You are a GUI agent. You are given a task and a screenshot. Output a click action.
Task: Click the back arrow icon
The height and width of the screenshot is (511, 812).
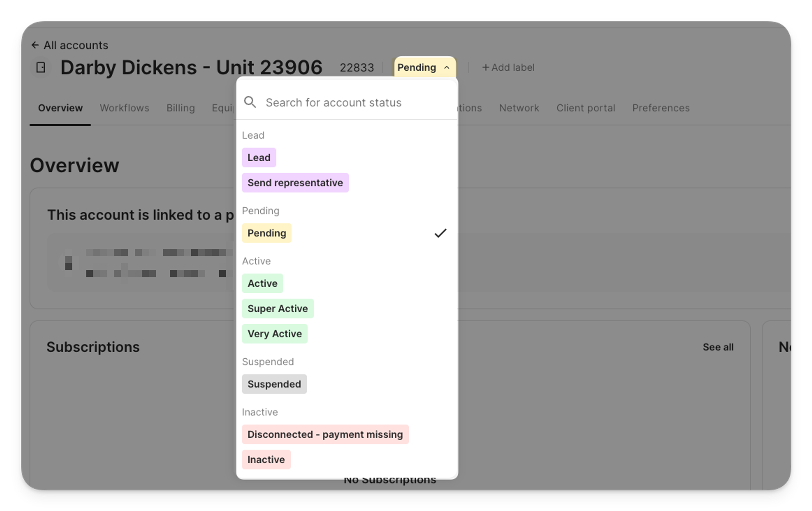coord(35,45)
